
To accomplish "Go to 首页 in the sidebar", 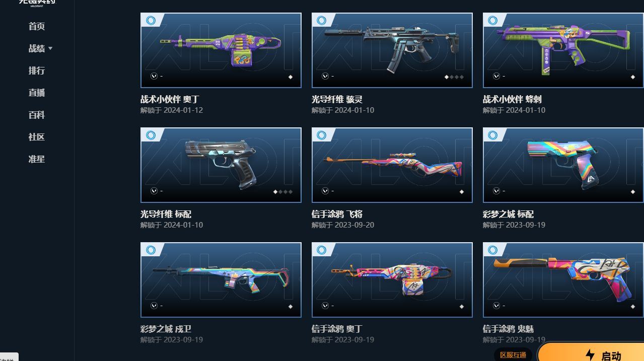I will pos(37,26).
